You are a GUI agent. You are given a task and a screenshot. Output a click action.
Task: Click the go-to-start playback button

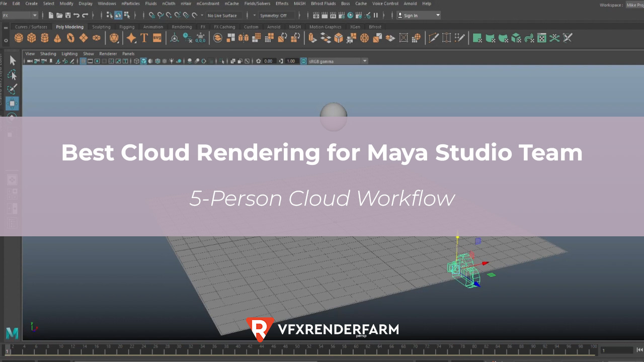(x=640, y=350)
